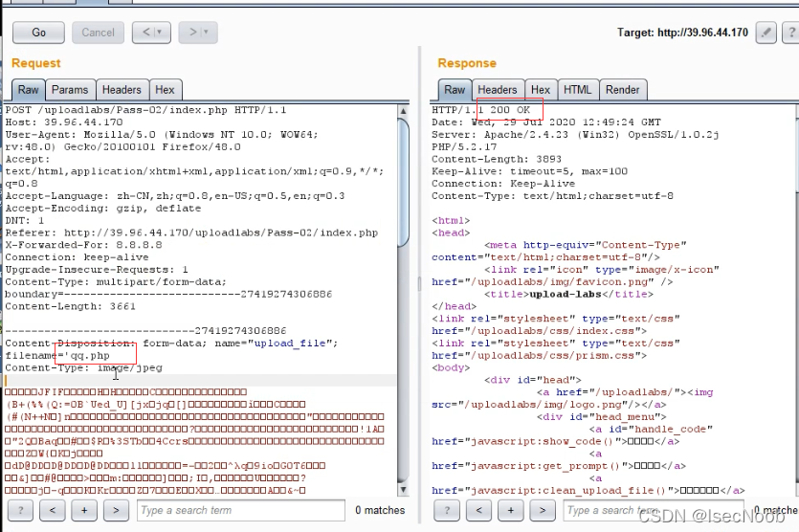Switch to the Request Hex tab
The width and height of the screenshot is (799, 532).
pos(166,90)
